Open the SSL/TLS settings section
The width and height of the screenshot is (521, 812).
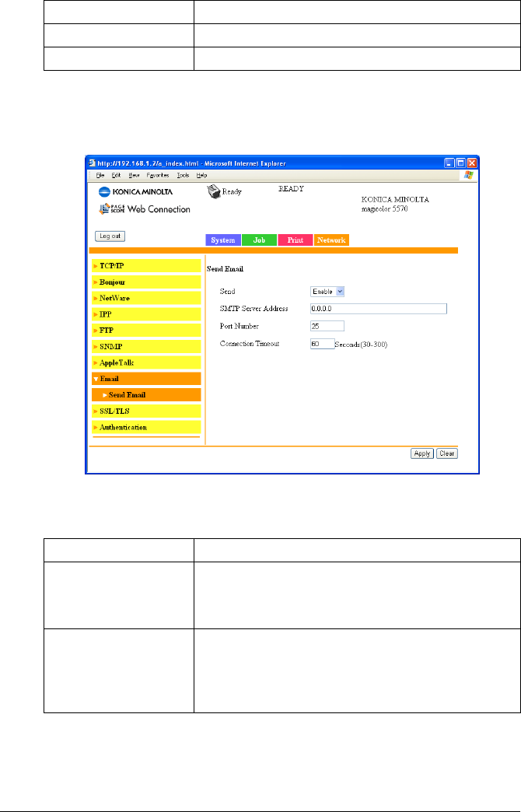(146, 411)
